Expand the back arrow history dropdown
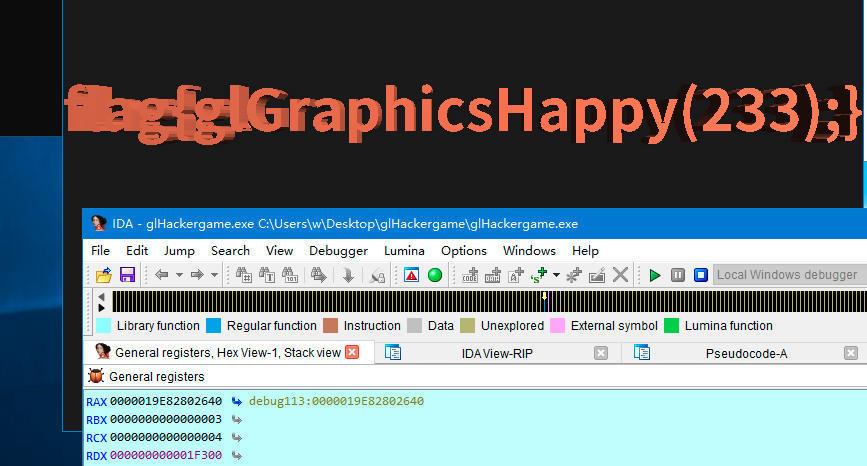Image resolution: width=867 pixels, height=466 pixels. (179, 275)
